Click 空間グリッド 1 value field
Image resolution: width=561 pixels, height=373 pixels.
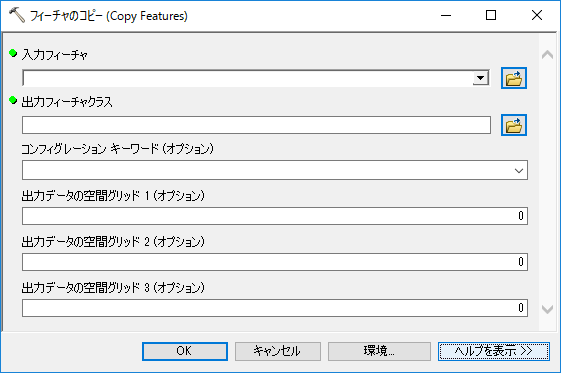[x=275, y=216]
